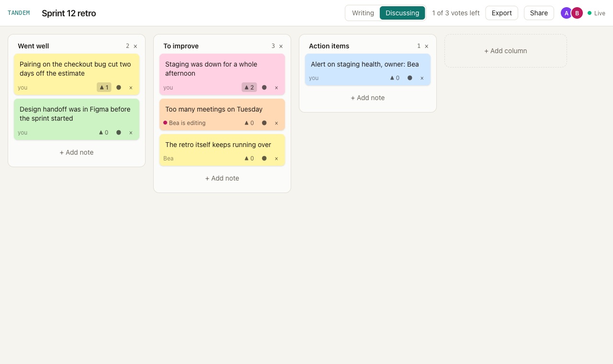Viewport: 613px width, 364px height.
Task: Share the Sprint 12 retro board
Action: pyautogui.click(x=539, y=13)
